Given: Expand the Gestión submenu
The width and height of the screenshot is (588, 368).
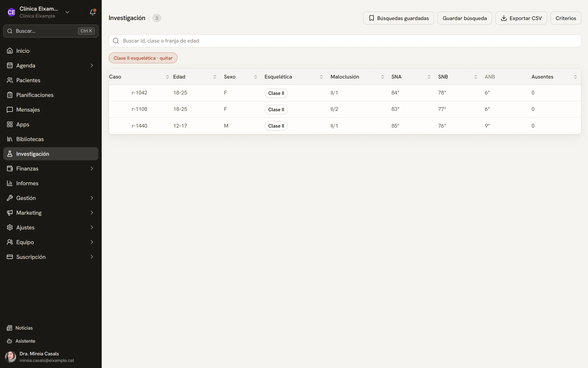Looking at the screenshot, I should tap(92, 198).
